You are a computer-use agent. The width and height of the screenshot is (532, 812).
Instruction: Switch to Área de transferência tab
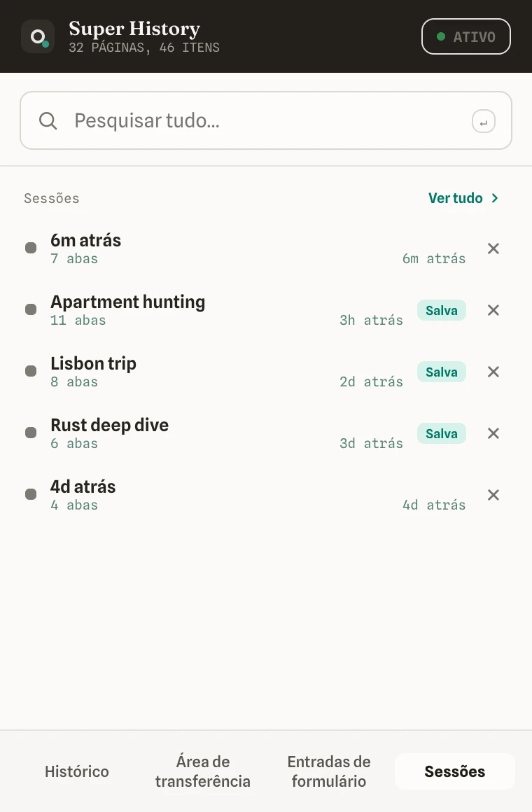(202, 771)
